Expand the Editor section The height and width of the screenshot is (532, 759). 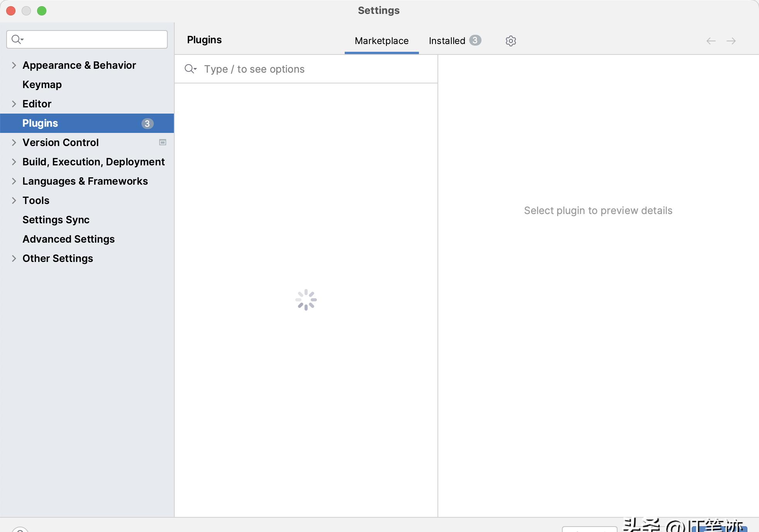click(x=14, y=104)
